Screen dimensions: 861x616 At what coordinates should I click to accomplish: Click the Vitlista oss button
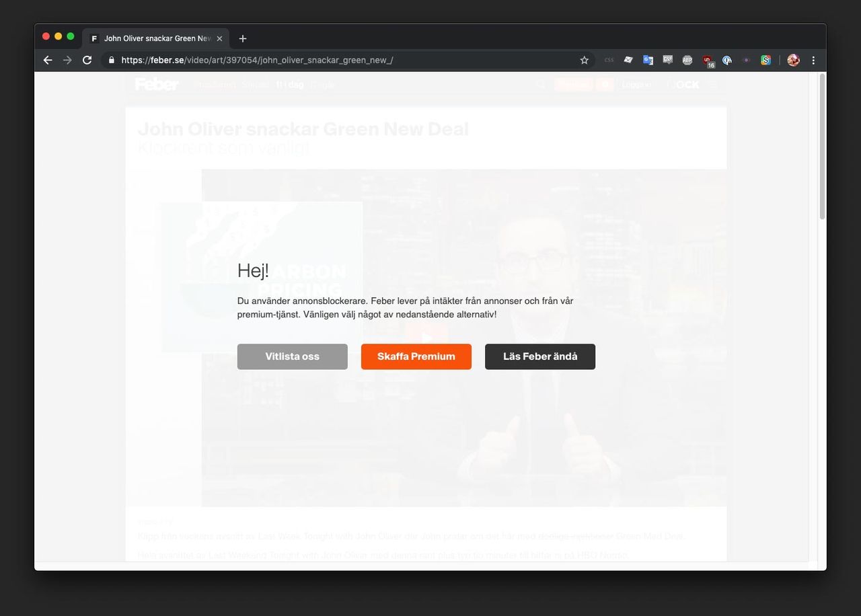[x=292, y=356]
